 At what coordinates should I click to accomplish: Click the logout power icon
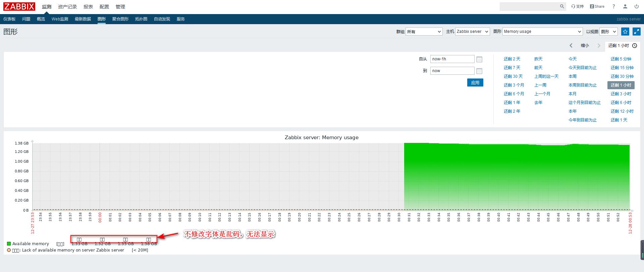[637, 6]
